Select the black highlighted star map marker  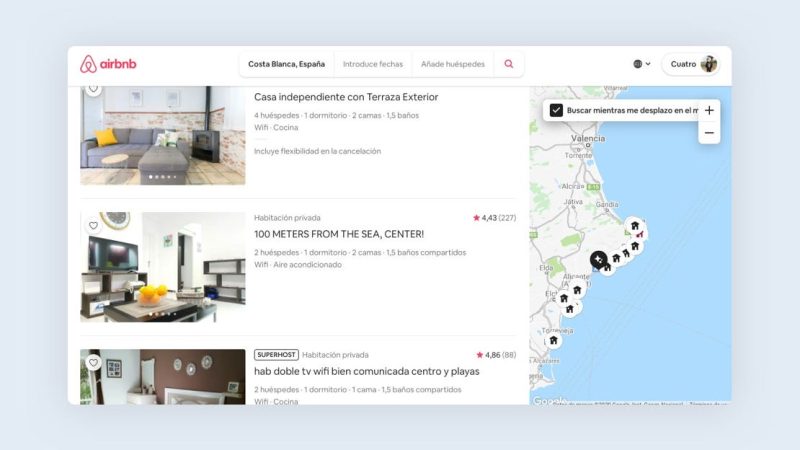pos(598,260)
